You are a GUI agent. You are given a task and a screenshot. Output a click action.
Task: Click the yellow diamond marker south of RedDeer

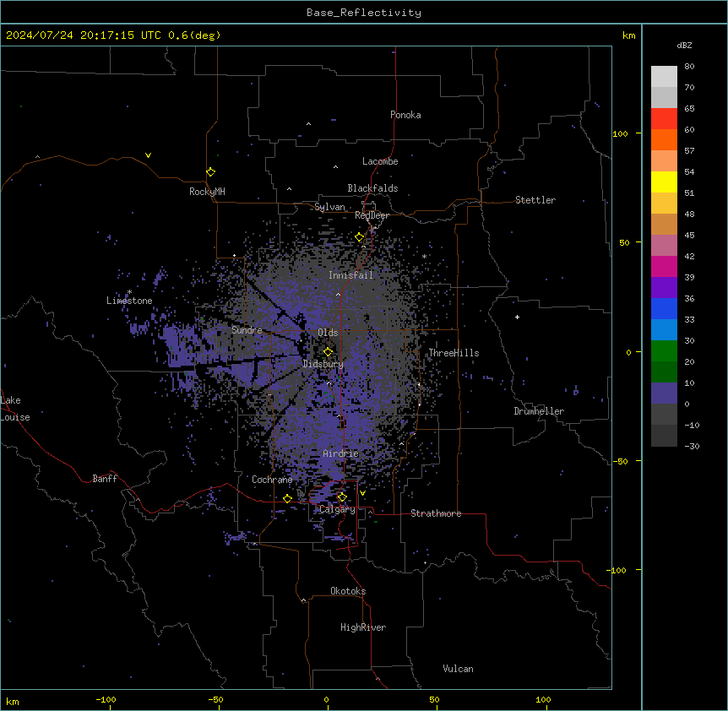360,237
